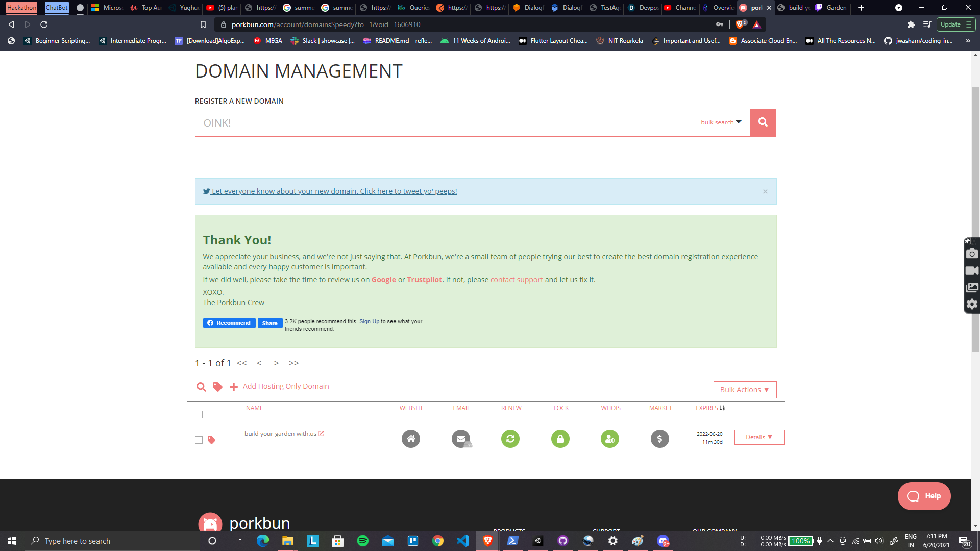Click the 100% battery percentage indicator in the tray

click(800, 541)
